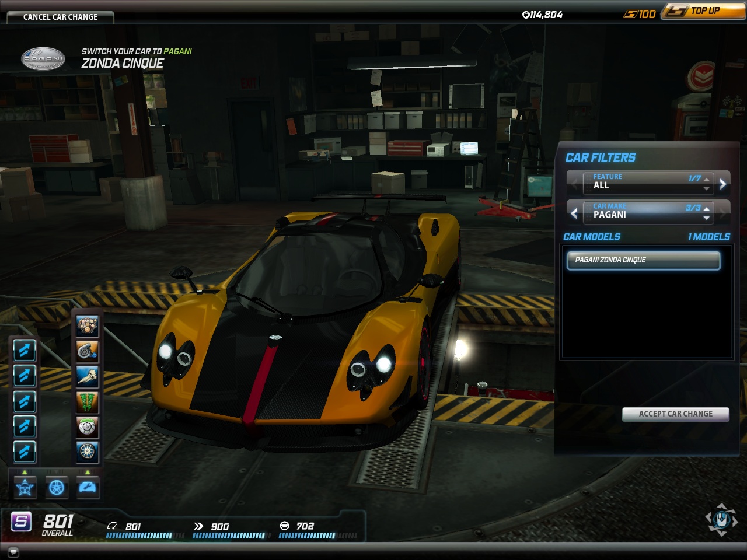The image size is (747, 560).
Task: Advance the Feature filter with right arrow
Action: (722, 184)
